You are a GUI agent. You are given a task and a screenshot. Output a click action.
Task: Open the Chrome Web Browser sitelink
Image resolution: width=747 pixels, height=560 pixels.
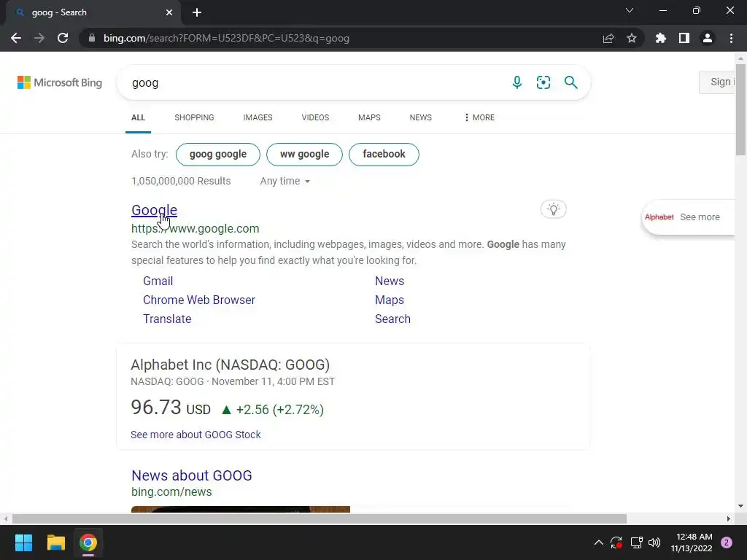point(199,300)
